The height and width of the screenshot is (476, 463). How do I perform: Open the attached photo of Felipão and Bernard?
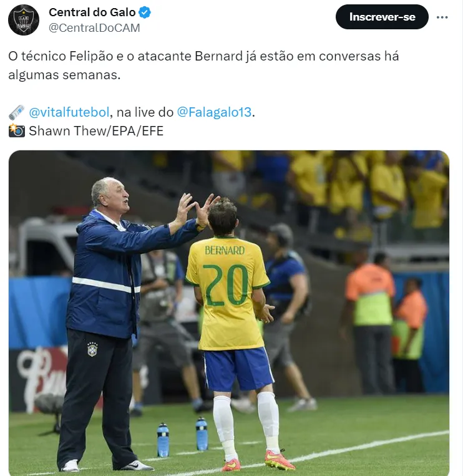(229, 313)
